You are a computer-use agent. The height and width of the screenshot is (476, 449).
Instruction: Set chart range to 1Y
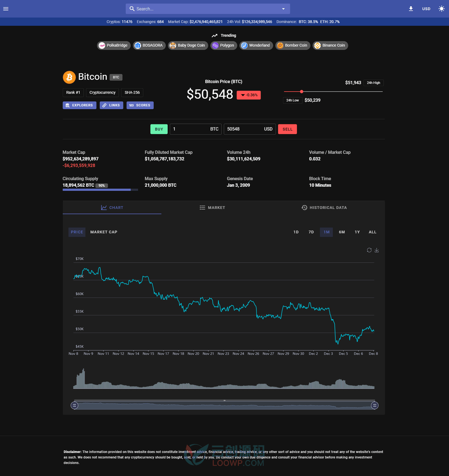pos(357,232)
